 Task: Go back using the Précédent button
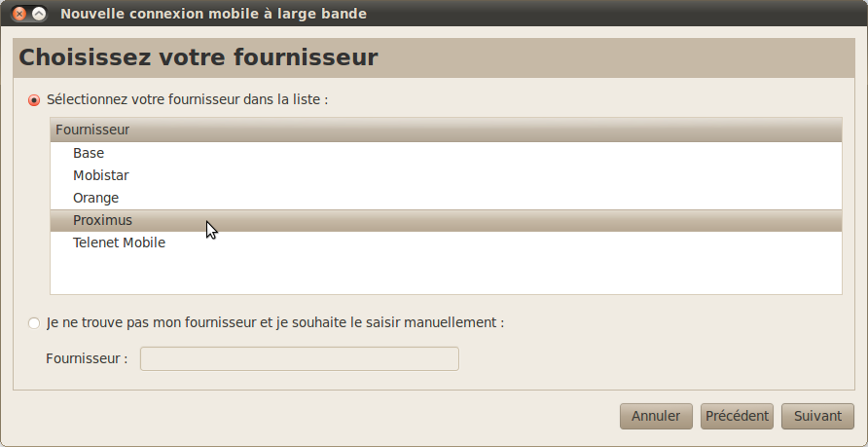pyautogui.click(x=737, y=416)
